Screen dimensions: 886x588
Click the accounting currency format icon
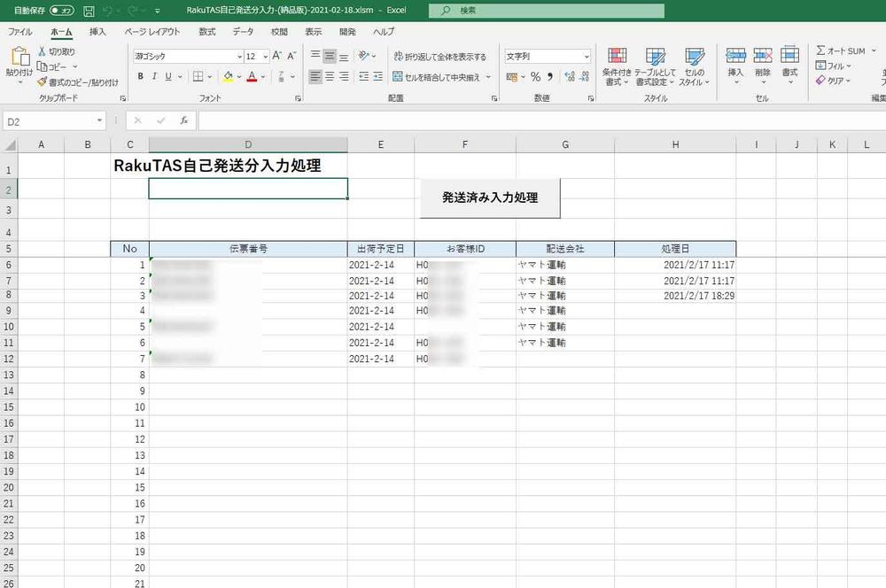(512, 77)
